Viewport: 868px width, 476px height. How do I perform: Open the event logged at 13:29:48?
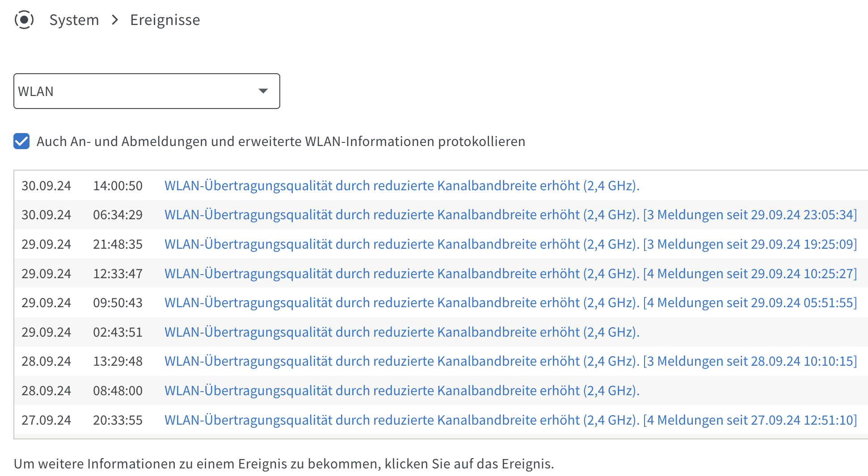tap(511, 361)
